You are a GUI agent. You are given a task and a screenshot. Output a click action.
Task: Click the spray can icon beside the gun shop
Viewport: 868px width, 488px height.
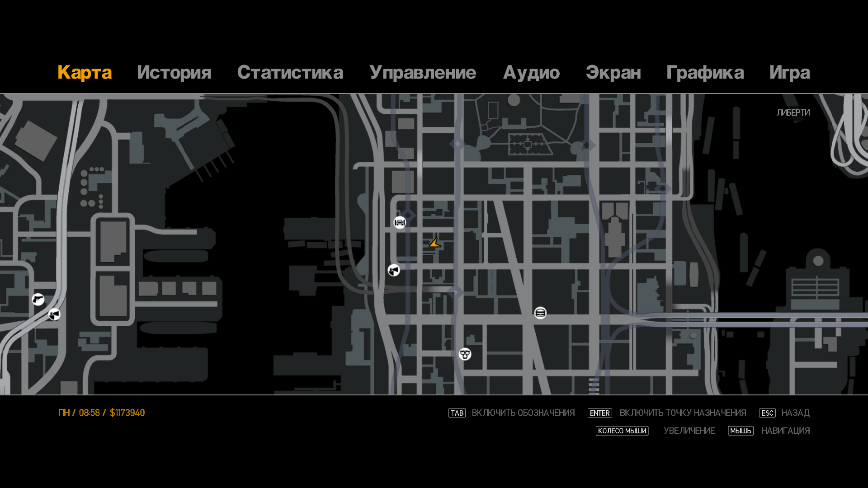coord(54,314)
